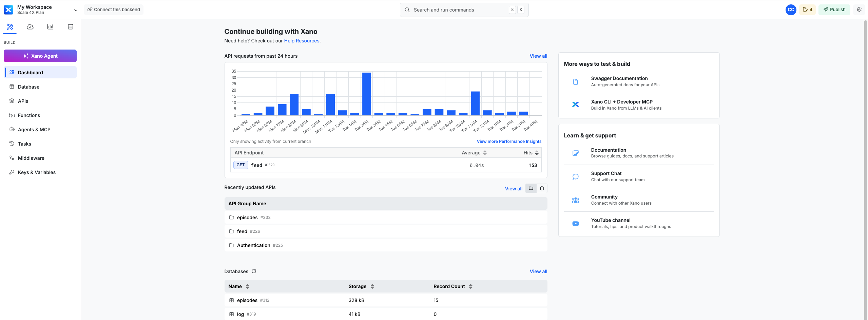This screenshot has width=868, height=320.
Task: Open the Community entry
Action: tap(639, 200)
